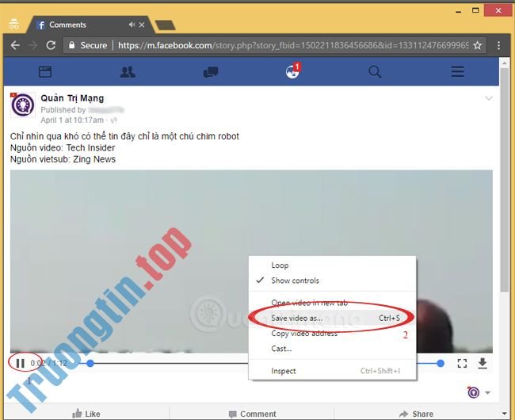Choose Copy video address
515x420 pixels.
333,334
